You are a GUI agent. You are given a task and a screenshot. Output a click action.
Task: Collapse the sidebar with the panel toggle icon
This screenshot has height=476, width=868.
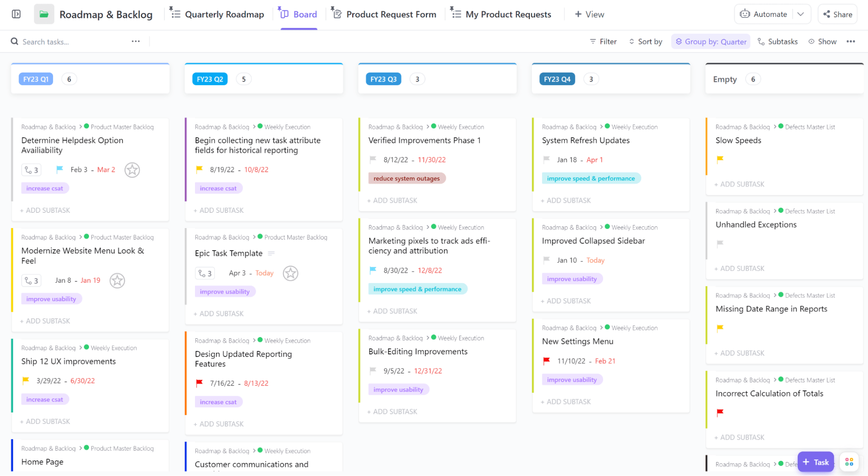click(17, 14)
